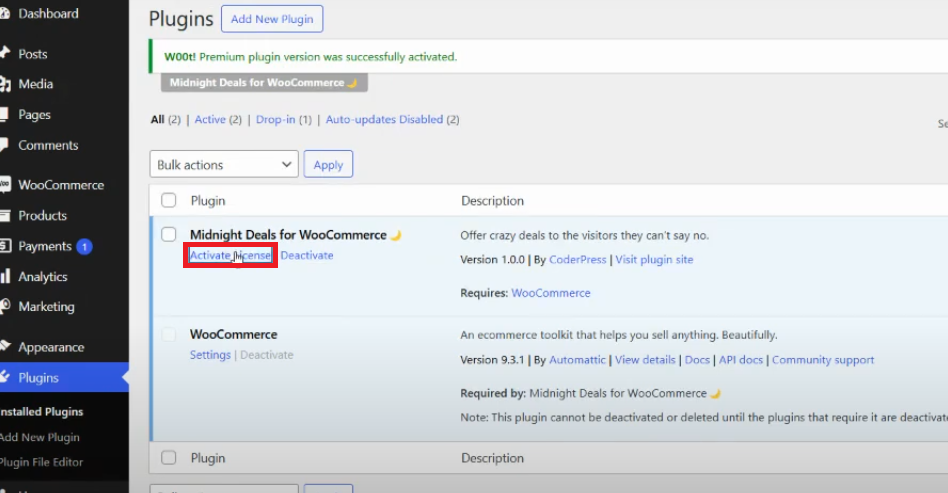Click the Add New Plugin button
This screenshot has width=948, height=493.
272,19
